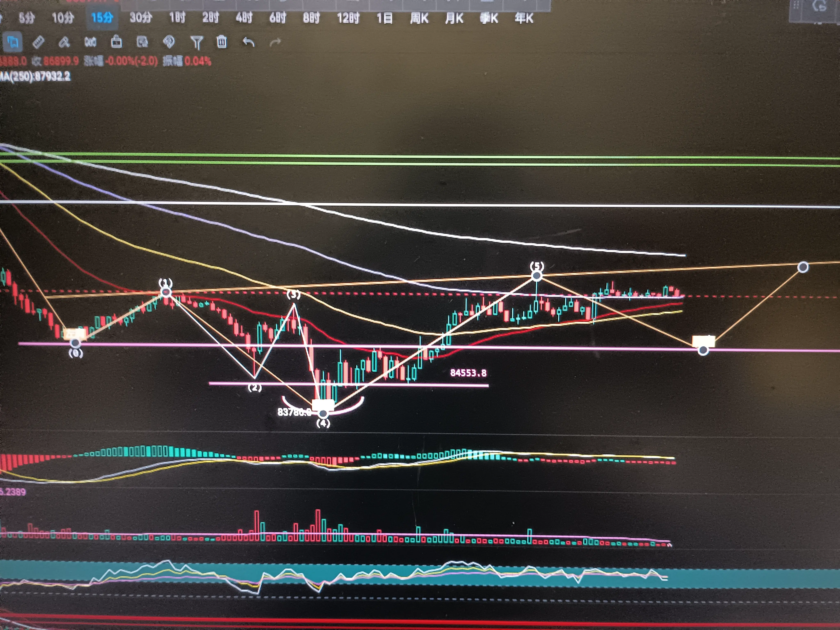Click the refresh icon top right
Image resolution: width=840 pixels, height=630 pixels.
pos(819,6)
